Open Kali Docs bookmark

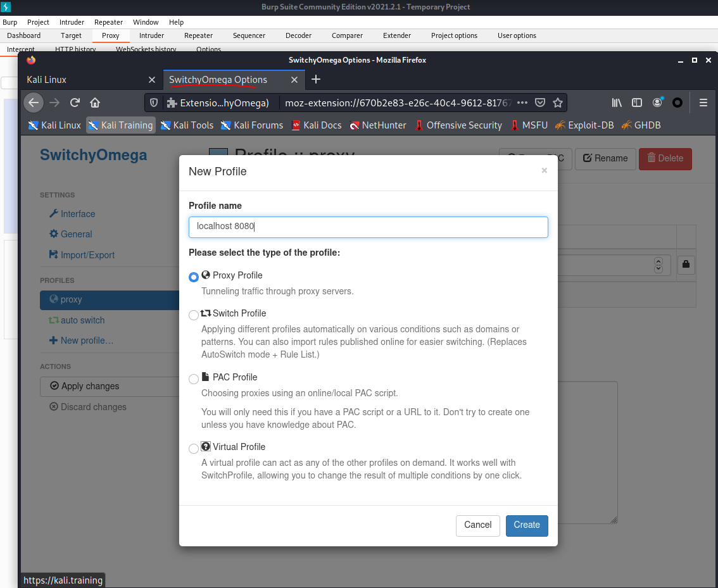(317, 125)
